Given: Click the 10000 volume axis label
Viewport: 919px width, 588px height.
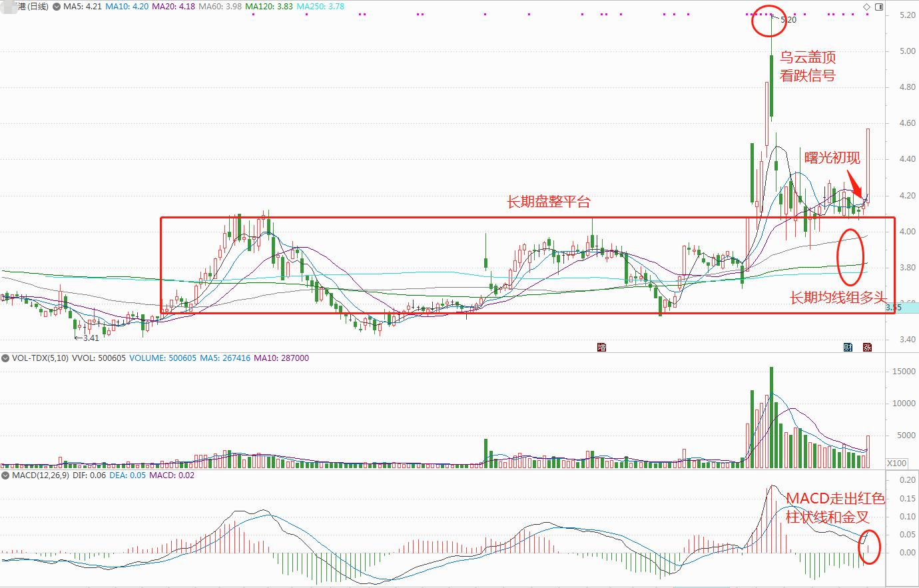Looking at the screenshot, I should [904, 404].
